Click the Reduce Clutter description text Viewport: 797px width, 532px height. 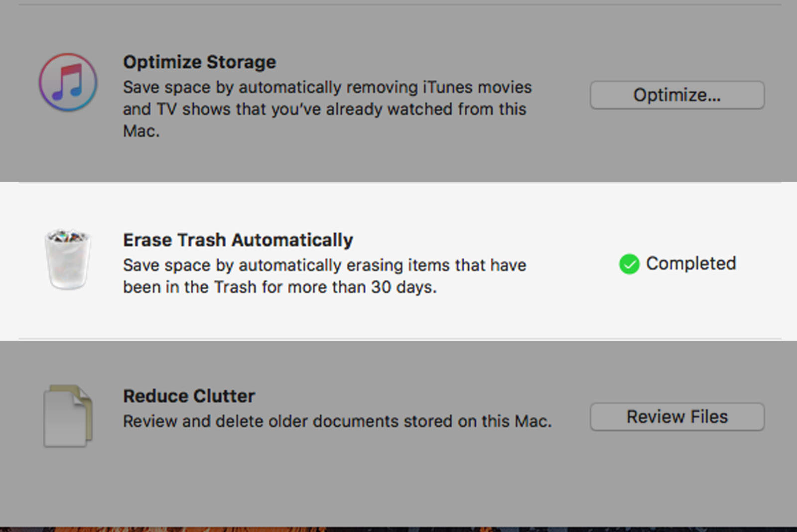tap(337, 421)
